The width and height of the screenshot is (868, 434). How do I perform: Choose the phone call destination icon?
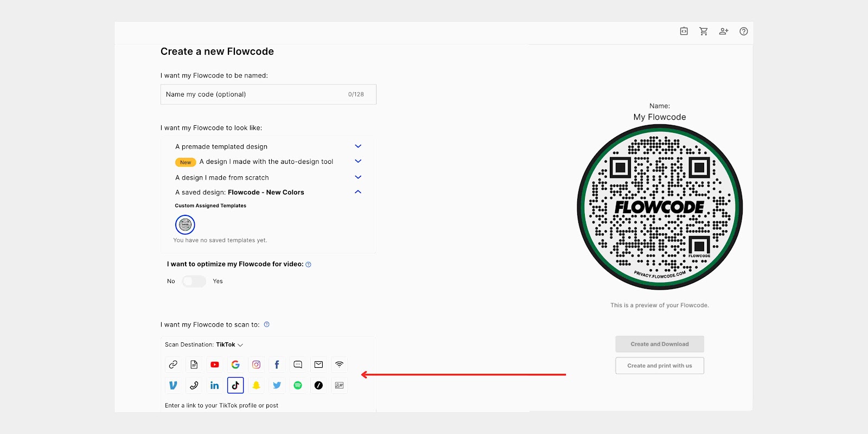(x=194, y=385)
